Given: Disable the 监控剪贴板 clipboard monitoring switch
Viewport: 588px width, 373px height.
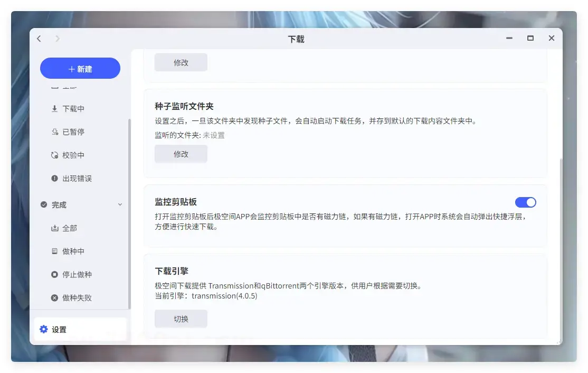Looking at the screenshot, I should (526, 202).
